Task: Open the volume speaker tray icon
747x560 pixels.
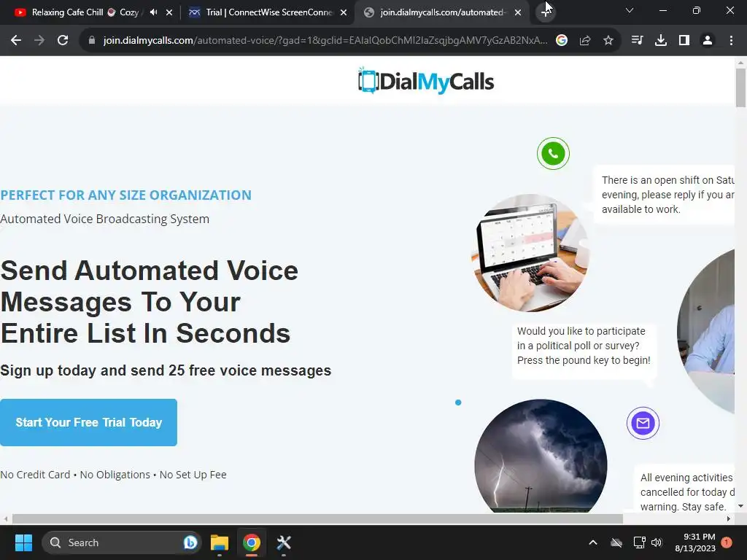Action: tap(657, 542)
